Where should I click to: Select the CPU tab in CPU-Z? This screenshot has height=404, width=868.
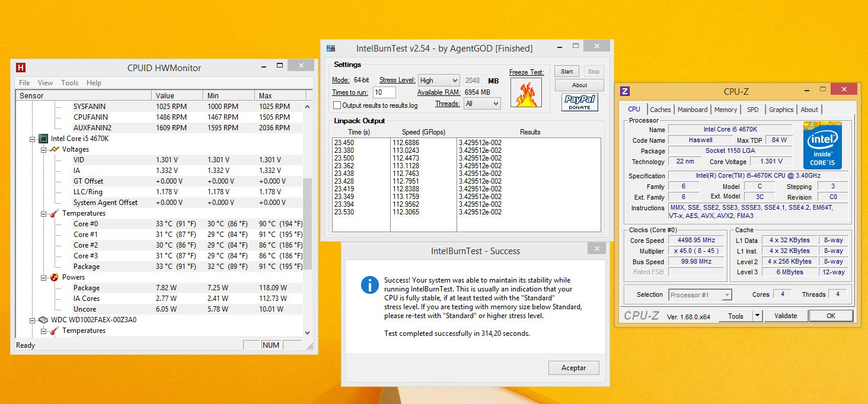tap(634, 109)
